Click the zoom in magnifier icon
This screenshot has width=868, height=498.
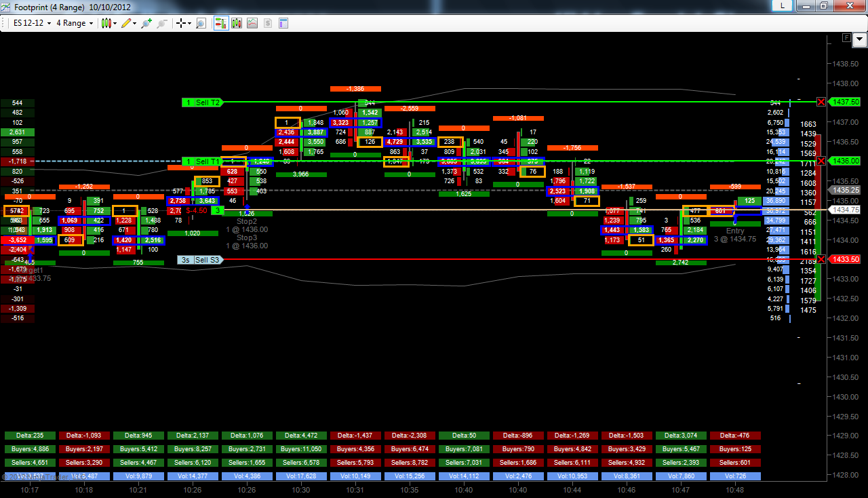click(147, 23)
